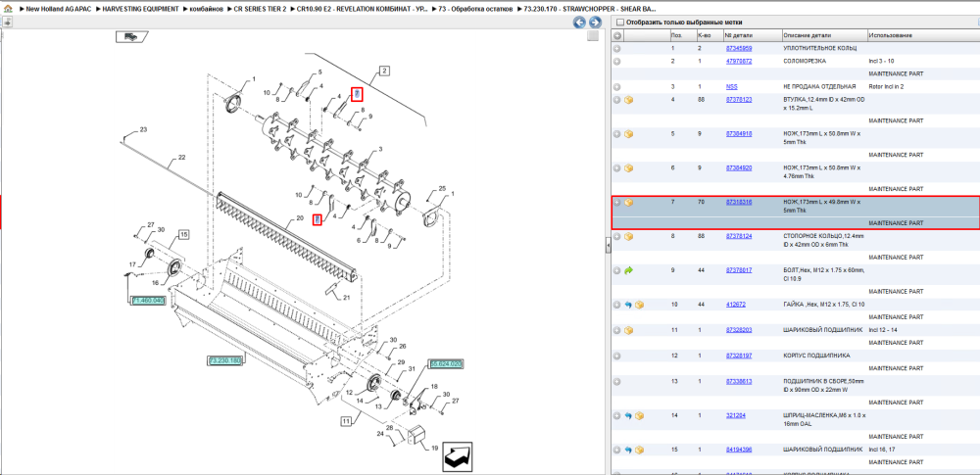
Task: Click the box icon for part 84194396
Action: pos(639,450)
